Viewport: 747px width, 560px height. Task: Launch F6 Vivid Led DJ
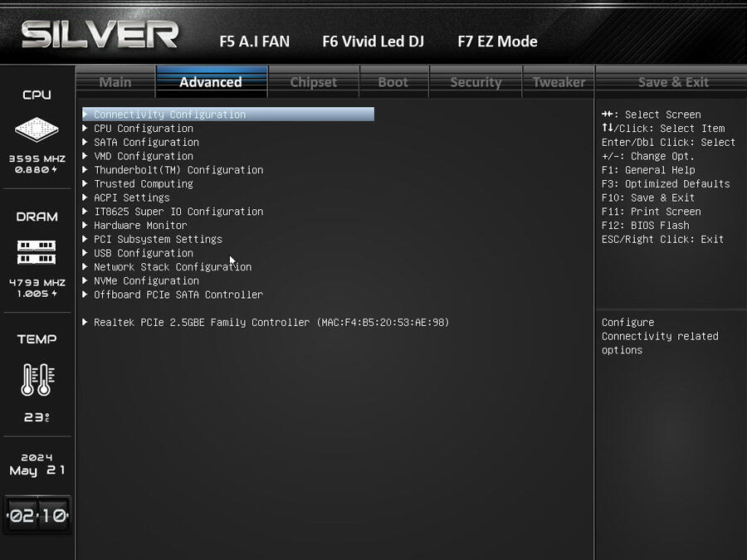coord(373,41)
